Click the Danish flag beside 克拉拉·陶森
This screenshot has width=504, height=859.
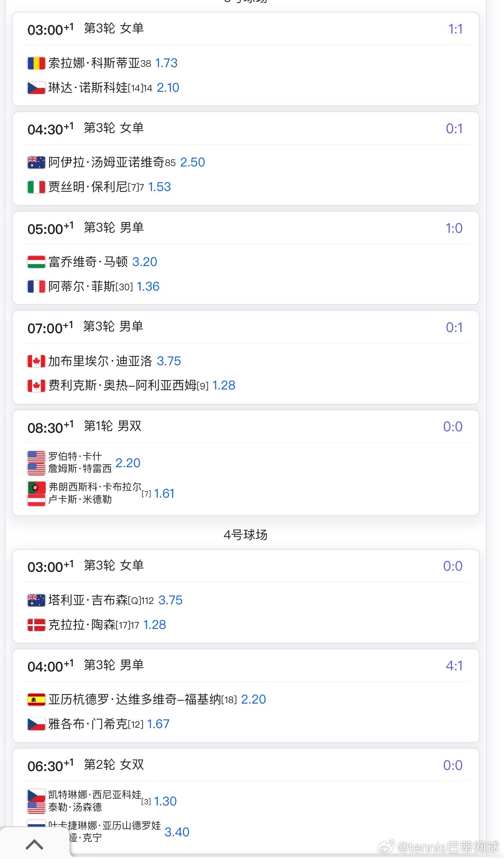pyautogui.click(x=36, y=625)
